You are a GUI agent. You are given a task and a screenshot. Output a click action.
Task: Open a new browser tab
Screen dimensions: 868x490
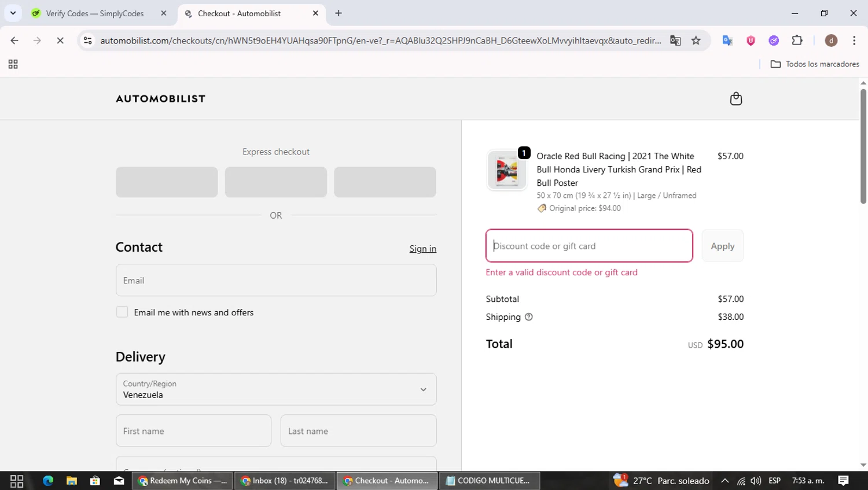(x=339, y=13)
